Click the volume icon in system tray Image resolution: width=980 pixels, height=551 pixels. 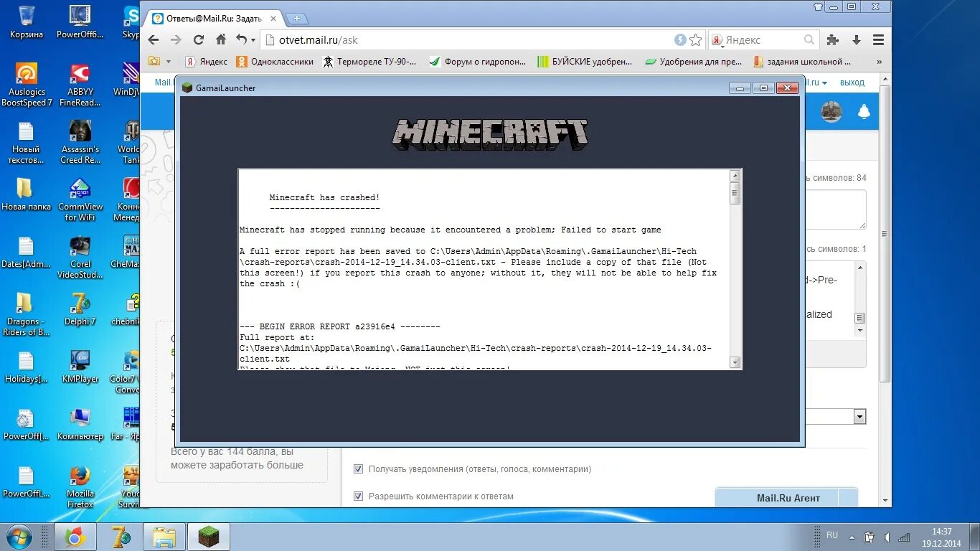887,537
